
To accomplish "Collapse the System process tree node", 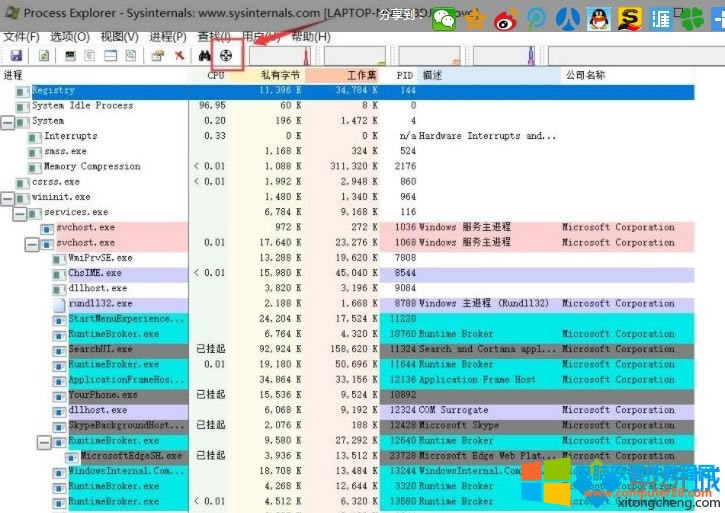I will [x=9, y=121].
